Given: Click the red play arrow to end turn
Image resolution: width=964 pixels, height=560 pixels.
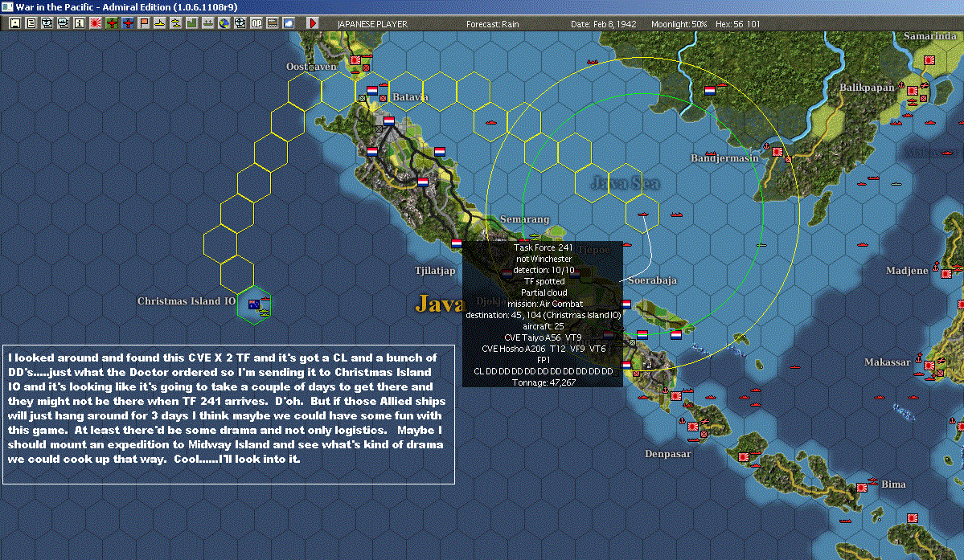Looking at the screenshot, I should [312, 23].
